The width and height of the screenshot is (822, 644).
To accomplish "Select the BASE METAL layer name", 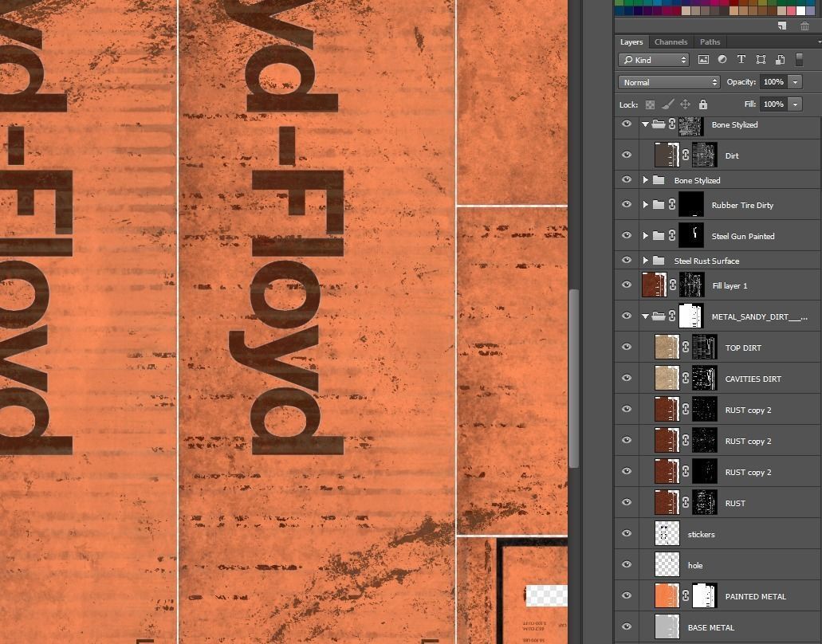I will point(711,627).
